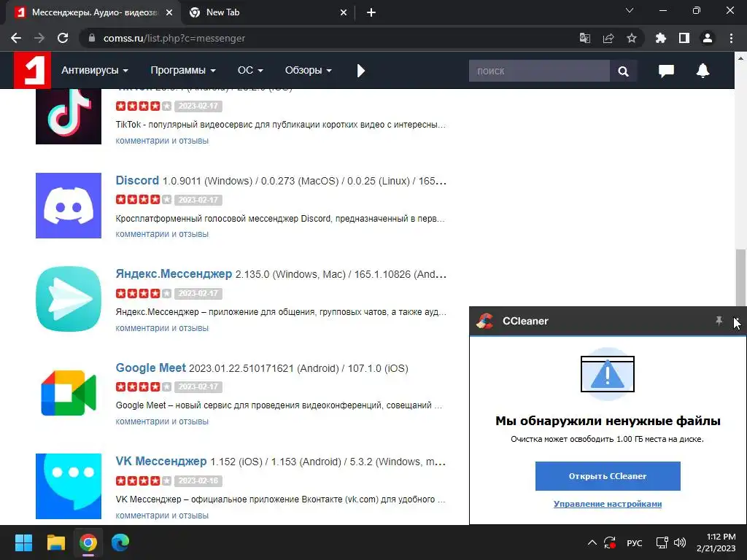This screenshot has height=560, width=747.
Task: Open the Discord app icon
Action: tap(68, 205)
